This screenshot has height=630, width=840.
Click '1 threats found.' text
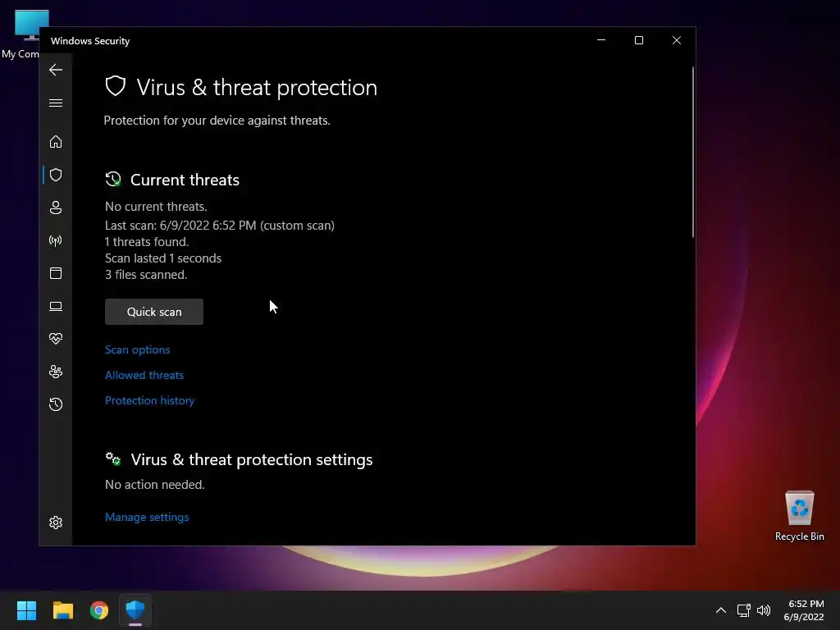tap(147, 242)
